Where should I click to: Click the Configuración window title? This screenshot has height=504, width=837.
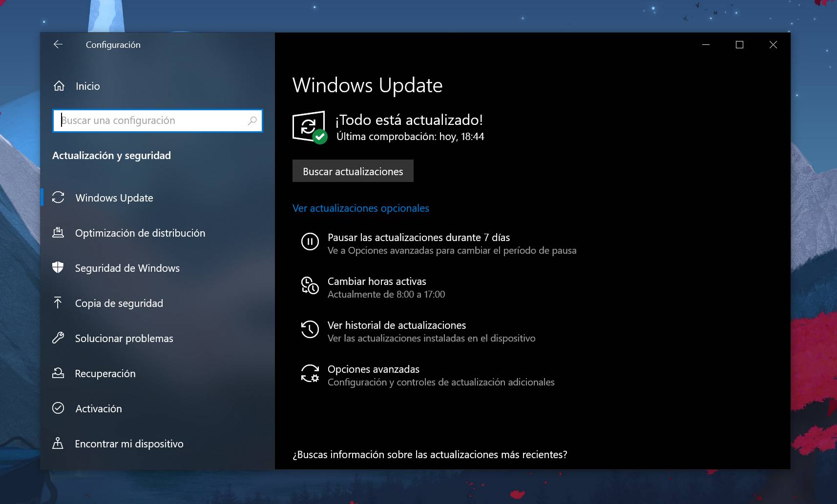113,45
